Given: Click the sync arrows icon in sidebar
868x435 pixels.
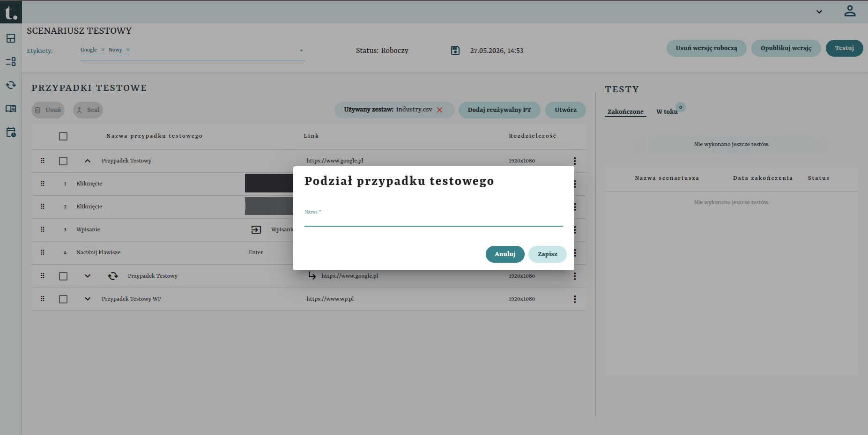Looking at the screenshot, I should tap(11, 85).
